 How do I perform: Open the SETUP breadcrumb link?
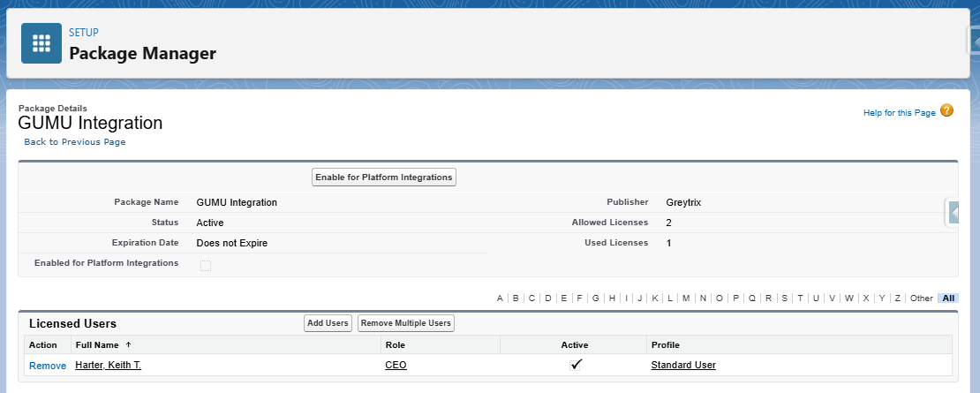click(84, 33)
